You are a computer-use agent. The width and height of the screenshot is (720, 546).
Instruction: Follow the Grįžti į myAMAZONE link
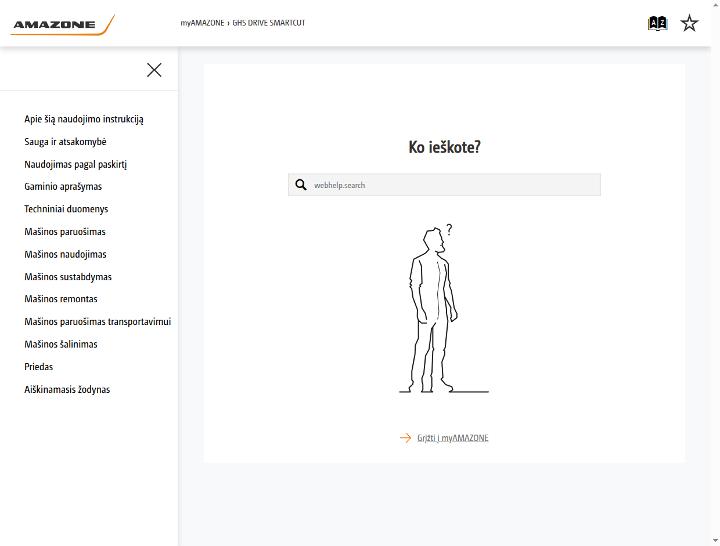pos(452,438)
